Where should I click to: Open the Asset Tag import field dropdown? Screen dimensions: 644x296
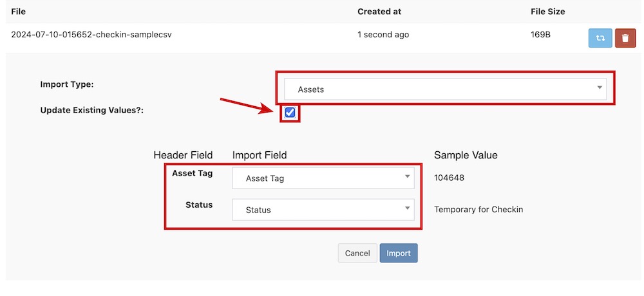pyautogui.click(x=322, y=178)
